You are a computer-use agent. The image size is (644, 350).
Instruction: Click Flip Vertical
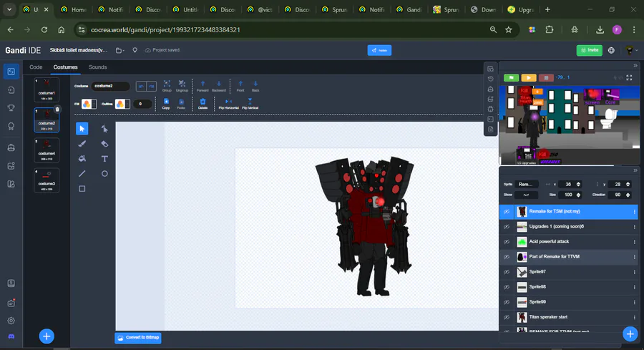[x=250, y=104]
